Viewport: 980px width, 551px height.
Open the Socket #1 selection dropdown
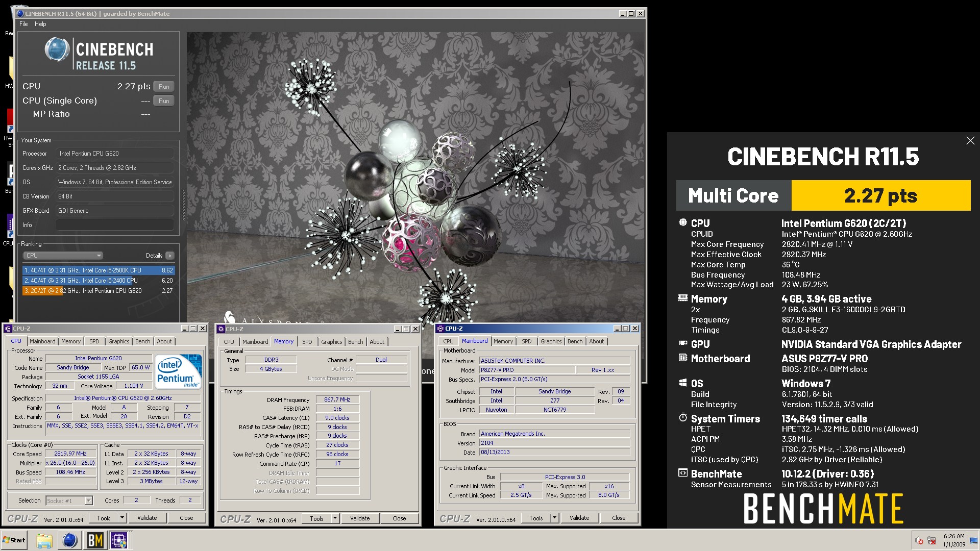click(x=69, y=500)
